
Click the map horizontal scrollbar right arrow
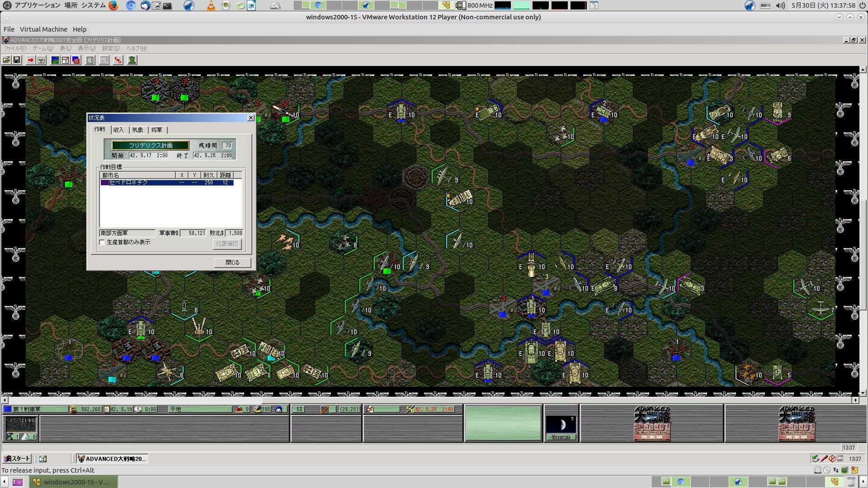coord(855,400)
